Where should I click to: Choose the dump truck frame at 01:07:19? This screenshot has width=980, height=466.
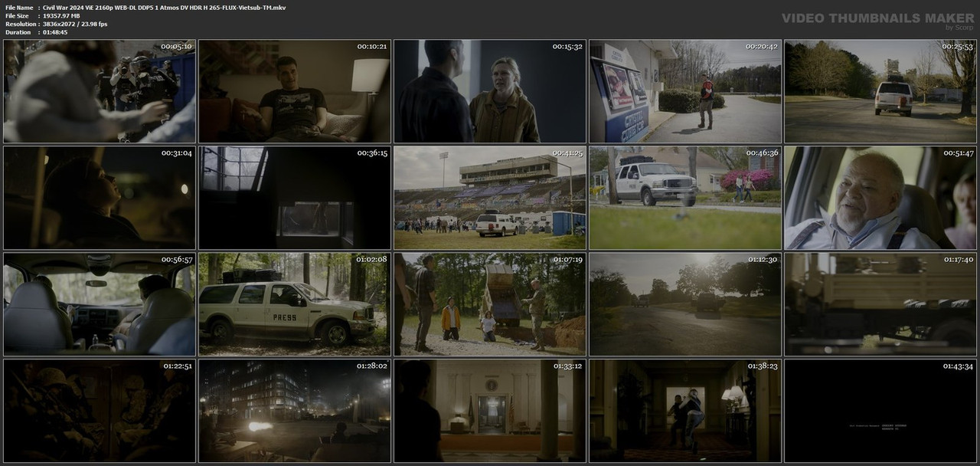point(490,304)
